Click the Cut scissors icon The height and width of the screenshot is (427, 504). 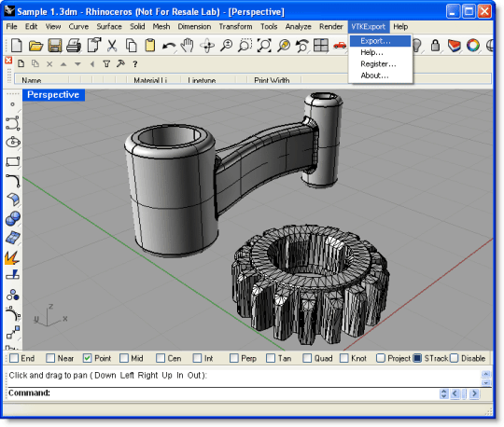tap(112, 46)
